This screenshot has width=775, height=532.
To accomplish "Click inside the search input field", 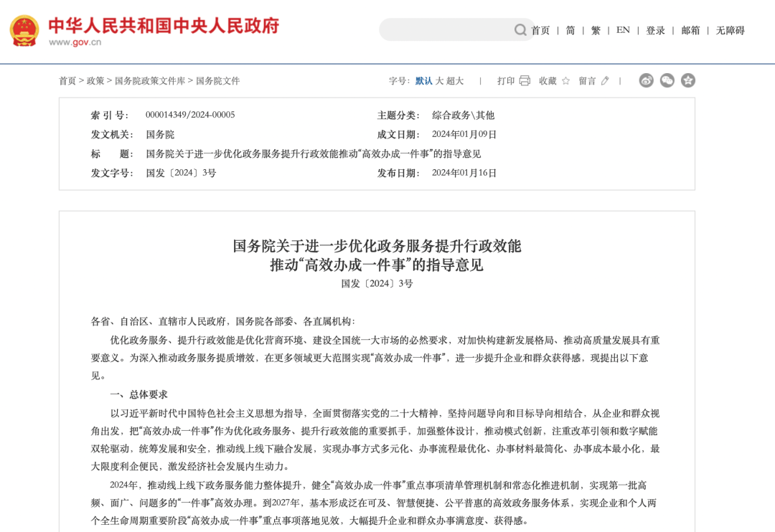I will pyautogui.click(x=445, y=30).
